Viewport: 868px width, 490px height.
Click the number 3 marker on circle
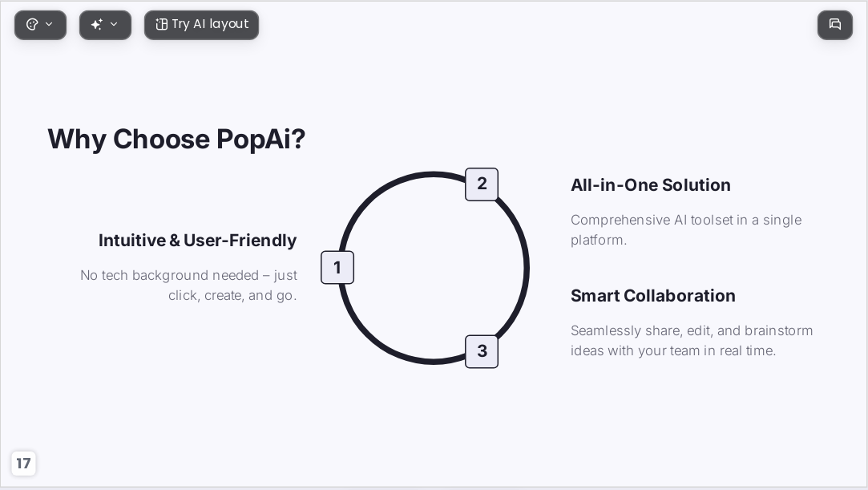[482, 351]
